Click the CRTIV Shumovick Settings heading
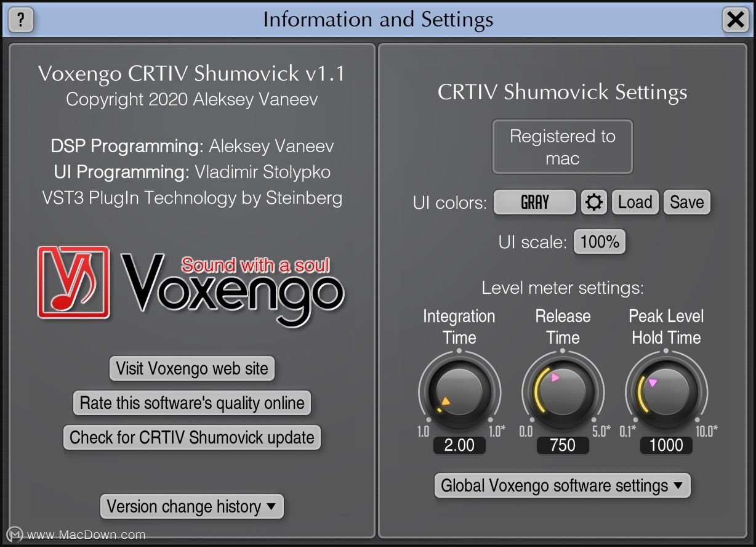 (x=563, y=92)
